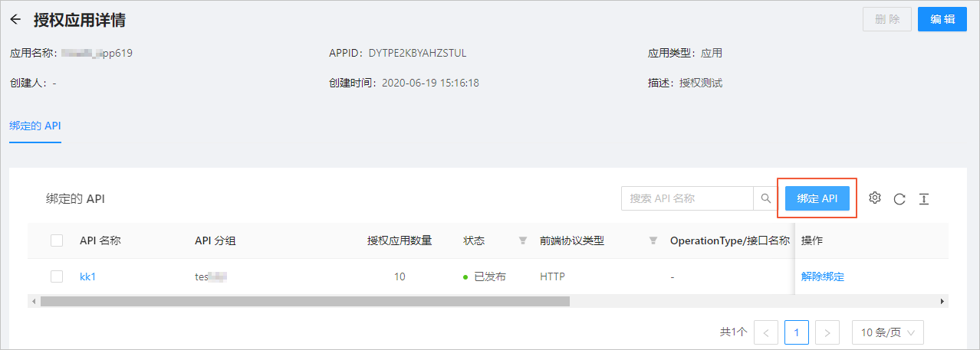The height and width of the screenshot is (350, 980).
Task: Click the API 分组 column header
Action: [215, 240]
